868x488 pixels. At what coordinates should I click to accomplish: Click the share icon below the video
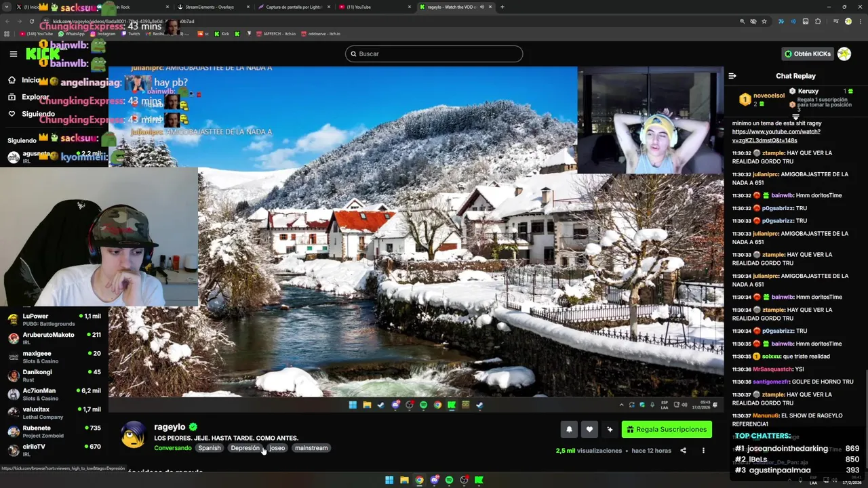(683, 451)
